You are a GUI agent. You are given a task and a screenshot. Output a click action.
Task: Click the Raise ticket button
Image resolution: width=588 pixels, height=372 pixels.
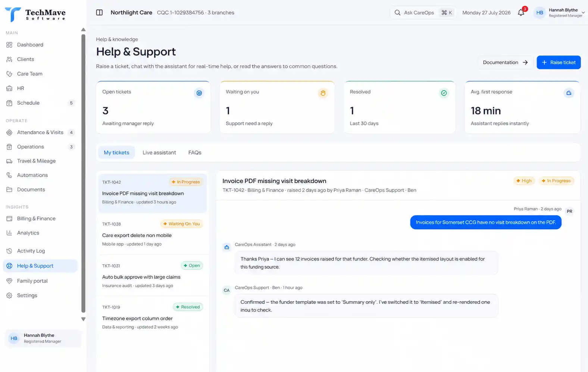pyautogui.click(x=559, y=62)
